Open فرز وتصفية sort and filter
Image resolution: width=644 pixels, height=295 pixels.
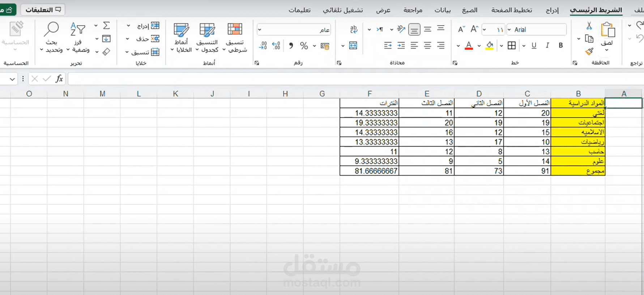tap(78, 37)
